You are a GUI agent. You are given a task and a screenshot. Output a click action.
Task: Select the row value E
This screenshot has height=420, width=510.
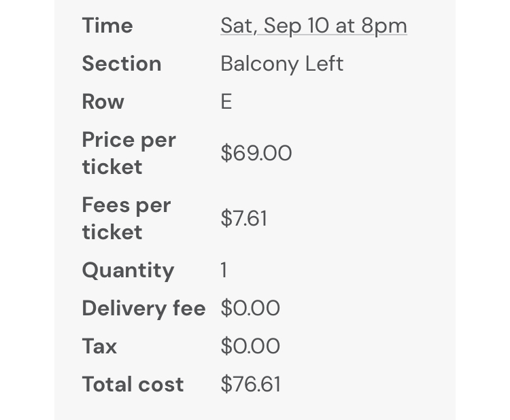tap(226, 102)
